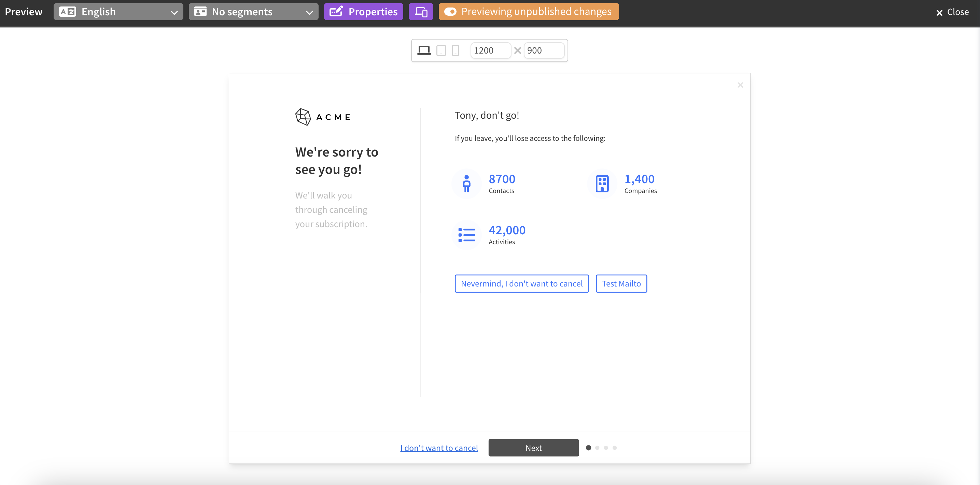Screen dimensions: 980x485
Task: Select the first pagination dot
Action: tap(589, 448)
